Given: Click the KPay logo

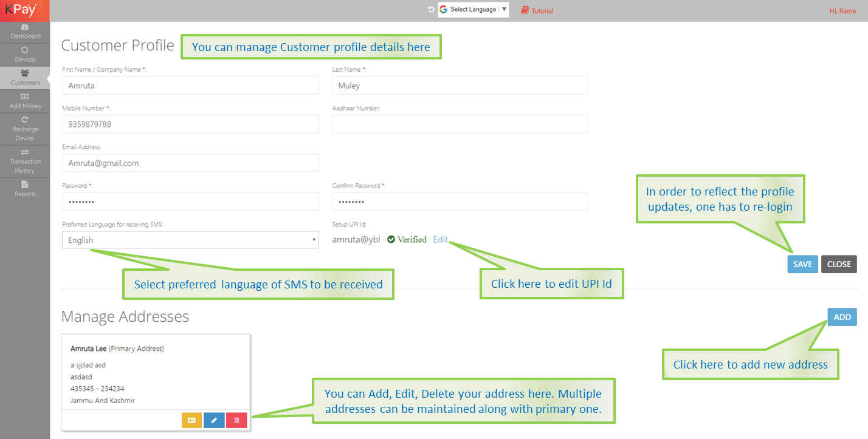Looking at the screenshot, I should (x=21, y=10).
